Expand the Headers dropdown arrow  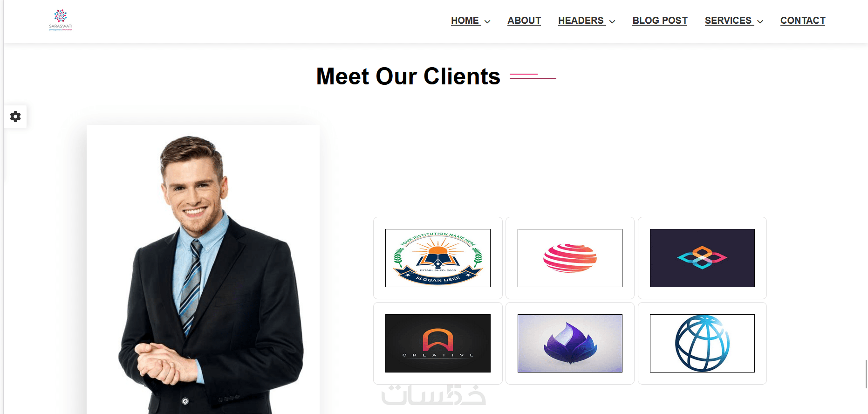[612, 21]
